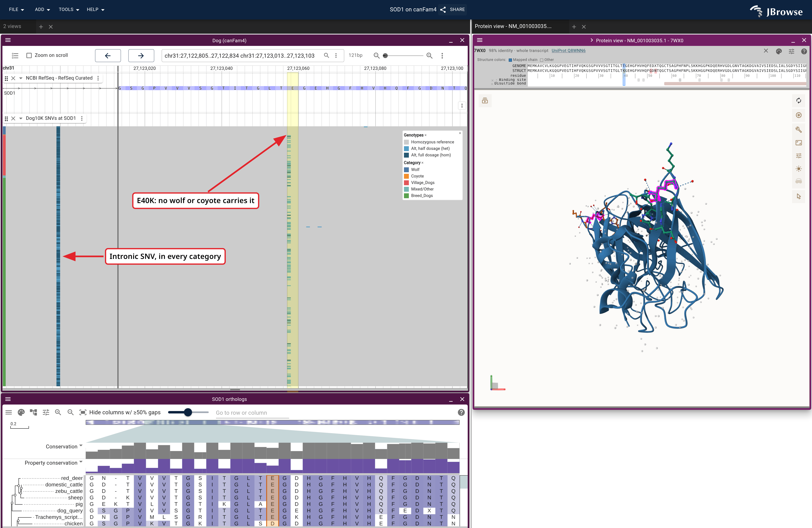Toggle the Other structure color checkbox
The width and height of the screenshot is (812, 528).
541,60
